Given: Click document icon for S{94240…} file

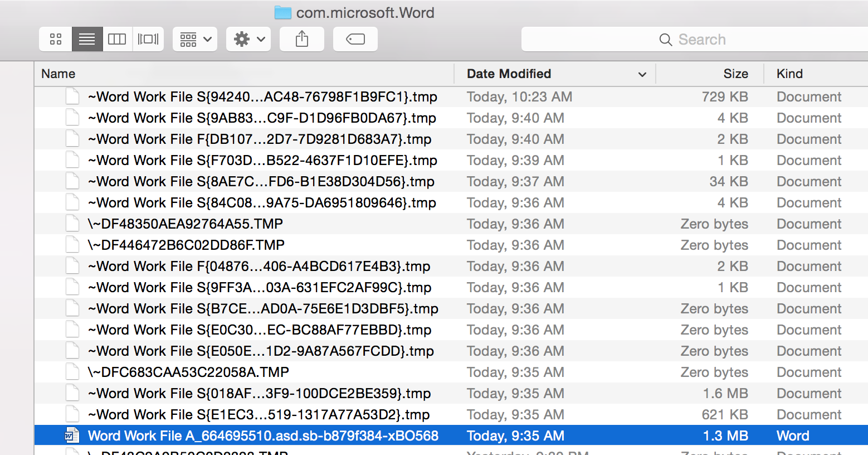Looking at the screenshot, I should (72, 97).
